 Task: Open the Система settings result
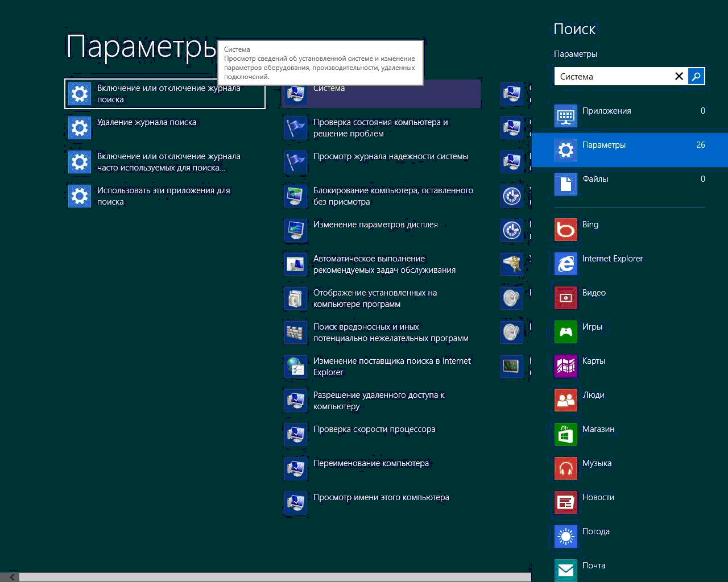(381, 94)
